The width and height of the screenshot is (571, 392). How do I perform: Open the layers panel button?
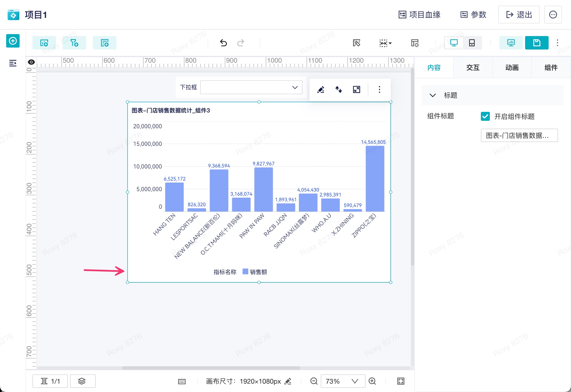coord(83,381)
